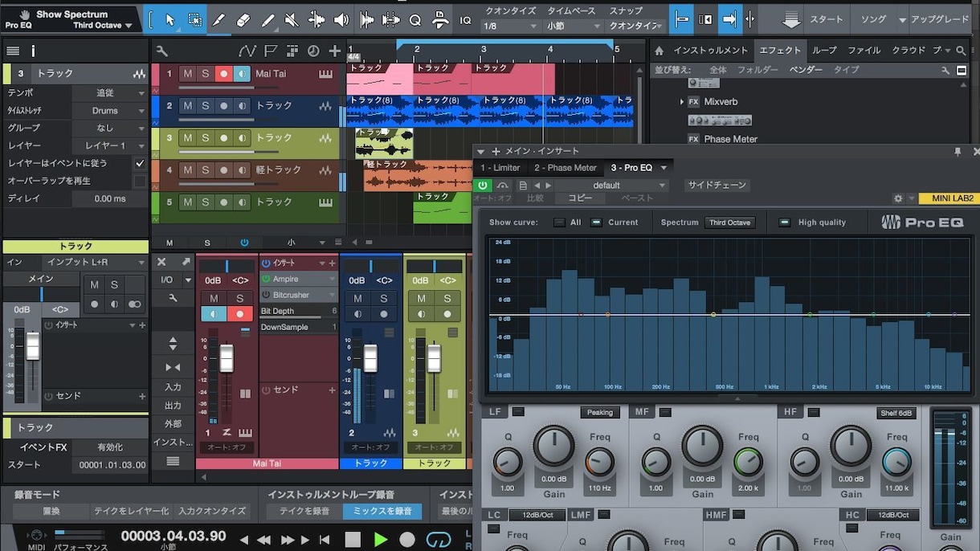
Task: Select the Bend tool
Action: pos(316,19)
